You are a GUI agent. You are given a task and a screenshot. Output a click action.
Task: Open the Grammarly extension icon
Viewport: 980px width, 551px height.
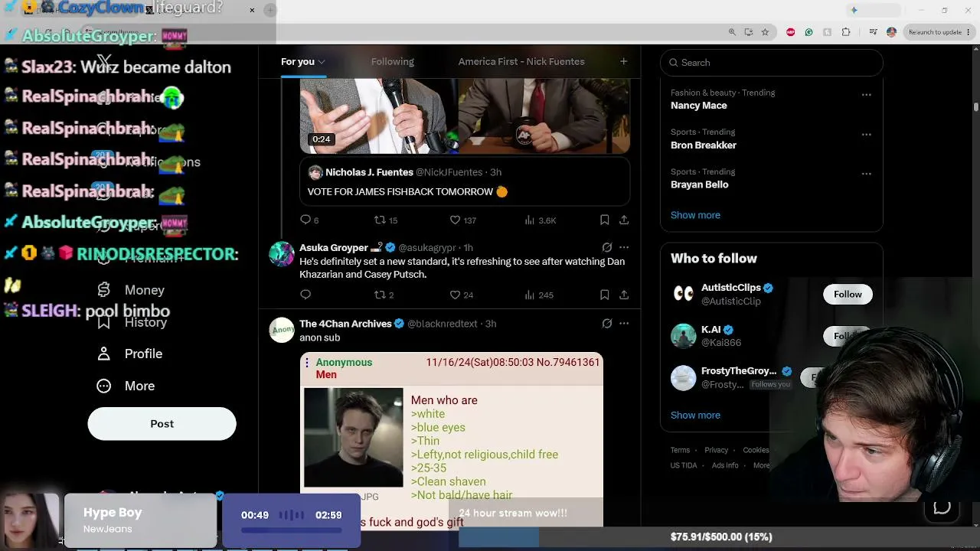coord(808,32)
